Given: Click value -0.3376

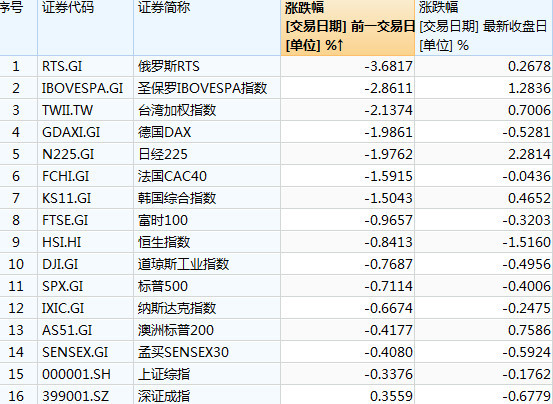Looking at the screenshot, I should [x=388, y=374].
